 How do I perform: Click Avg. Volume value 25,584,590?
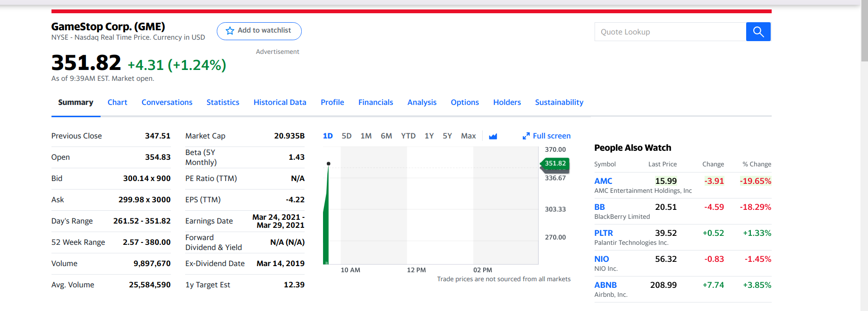(150, 285)
